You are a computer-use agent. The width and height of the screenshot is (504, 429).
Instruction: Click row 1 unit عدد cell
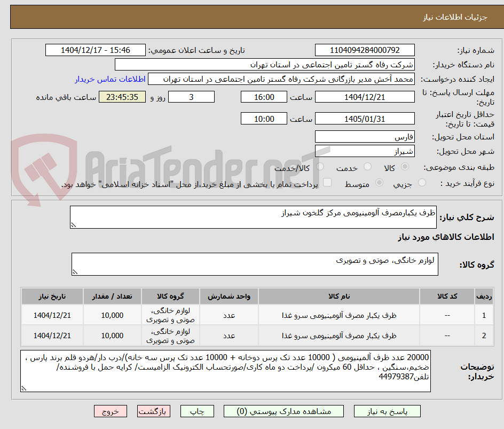point(229,316)
